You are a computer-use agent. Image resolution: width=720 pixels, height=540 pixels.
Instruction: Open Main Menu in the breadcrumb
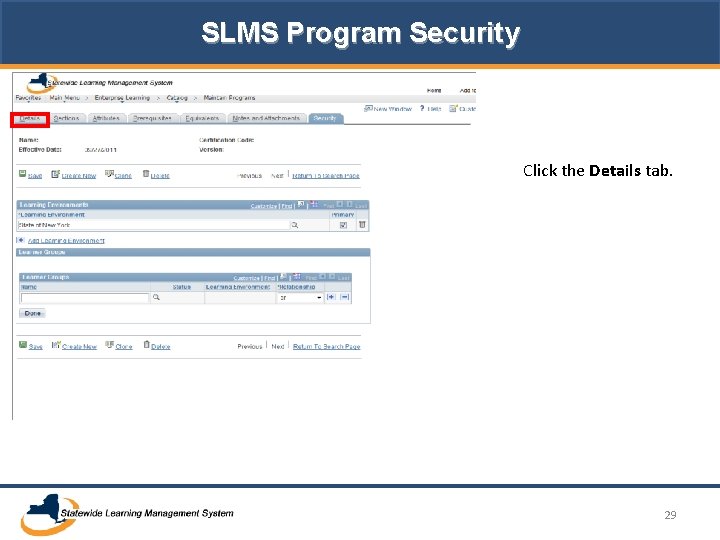[x=65, y=98]
